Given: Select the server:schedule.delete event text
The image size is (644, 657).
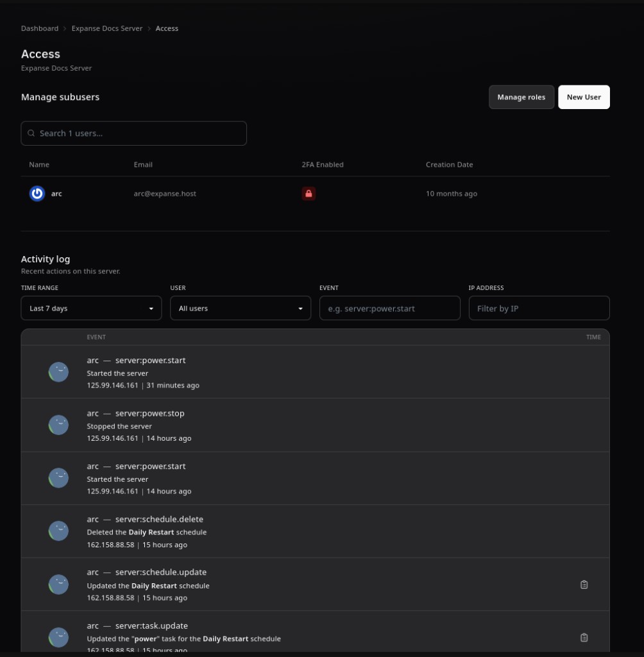Looking at the screenshot, I should (159, 519).
